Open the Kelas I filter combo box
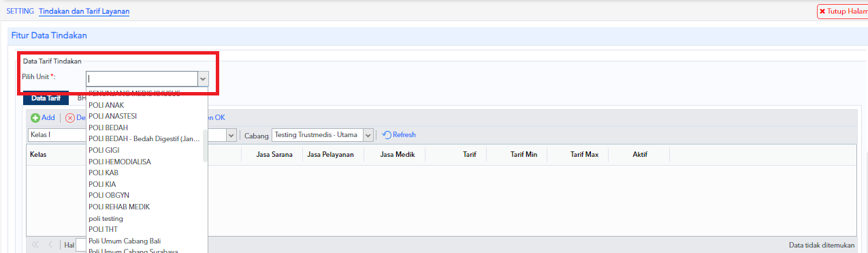This screenshot has height=253, width=868. tap(57, 135)
